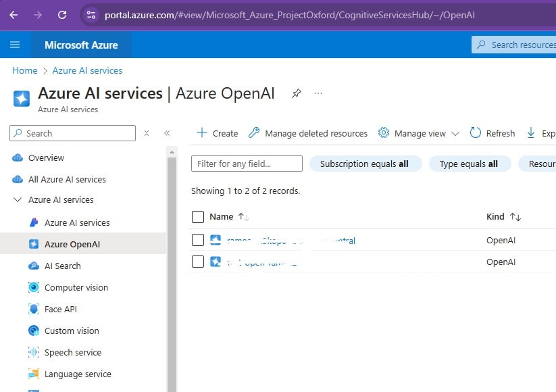Click the Speech service waveform icon
The height and width of the screenshot is (392, 556).
34,352
